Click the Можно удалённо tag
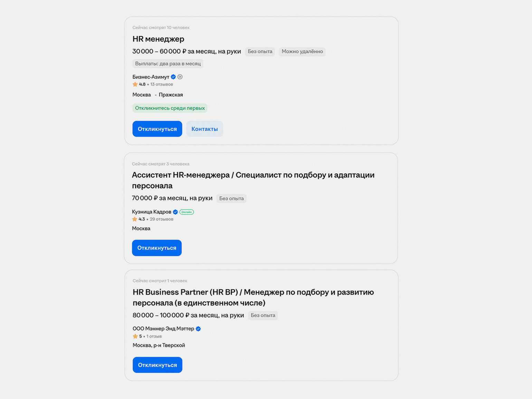 302,51
